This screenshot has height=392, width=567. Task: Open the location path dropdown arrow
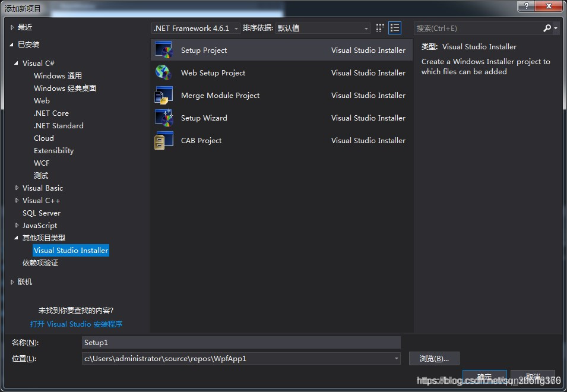(397, 358)
